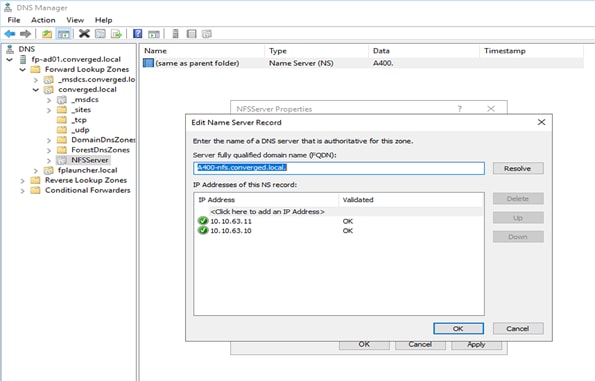The width and height of the screenshot is (595, 381).
Task: Expand Reverse Lookup Zones
Action: point(22,181)
